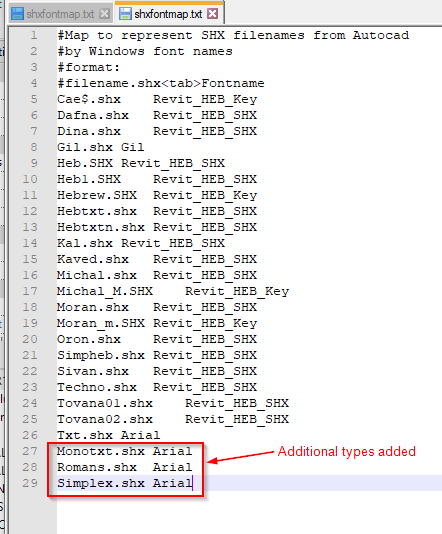Click the Txt.shx Arial line
Viewport: 442px width, 534px height.
(x=108, y=435)
